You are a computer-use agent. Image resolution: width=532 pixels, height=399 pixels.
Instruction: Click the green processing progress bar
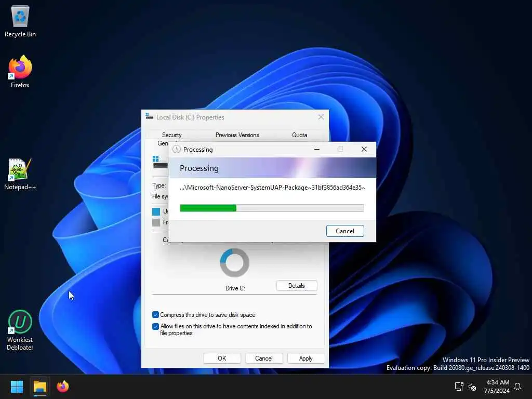[x=272, y=208]
